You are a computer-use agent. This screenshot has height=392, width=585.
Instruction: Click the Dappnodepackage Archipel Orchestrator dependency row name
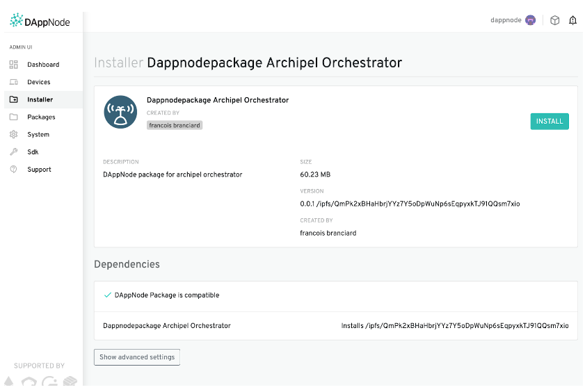click(x=167, y=326)
